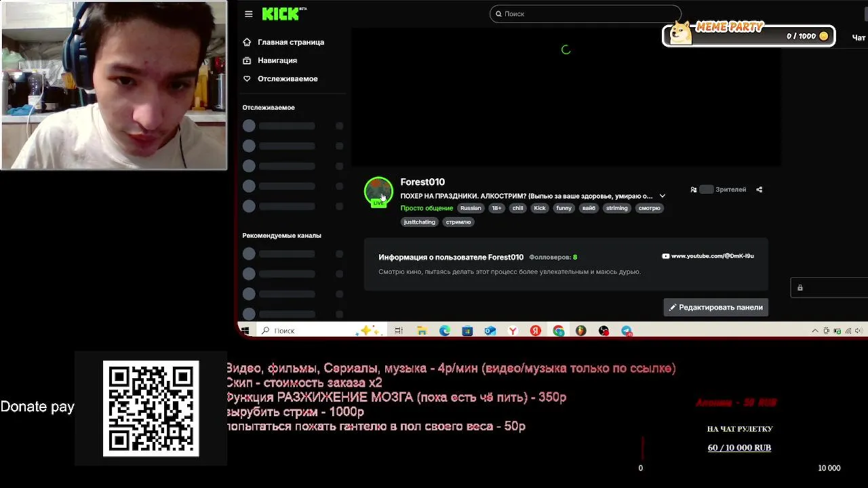Open Microsoft Store from taskbar
The image size is (868, 488).
click(x=467, y=330)
